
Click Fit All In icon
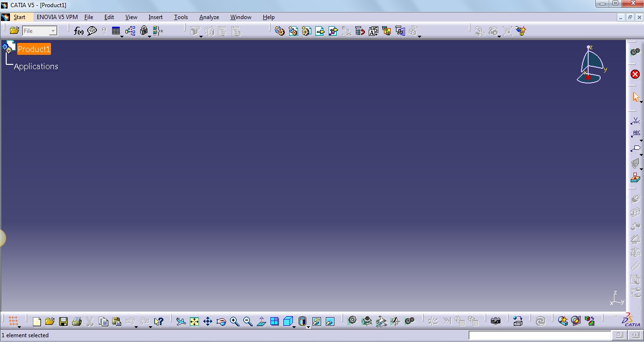(194, 321)
